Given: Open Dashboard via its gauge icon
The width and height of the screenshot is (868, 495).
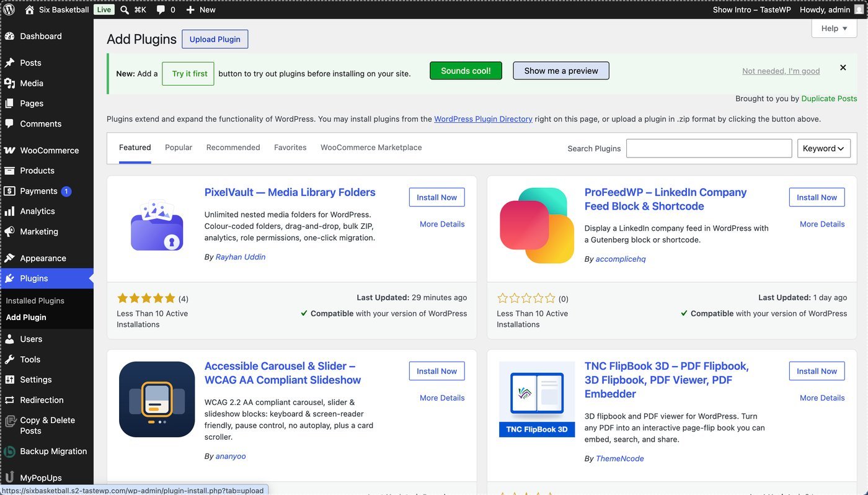Looking at the screenshot, I should (x=9, y=36).
